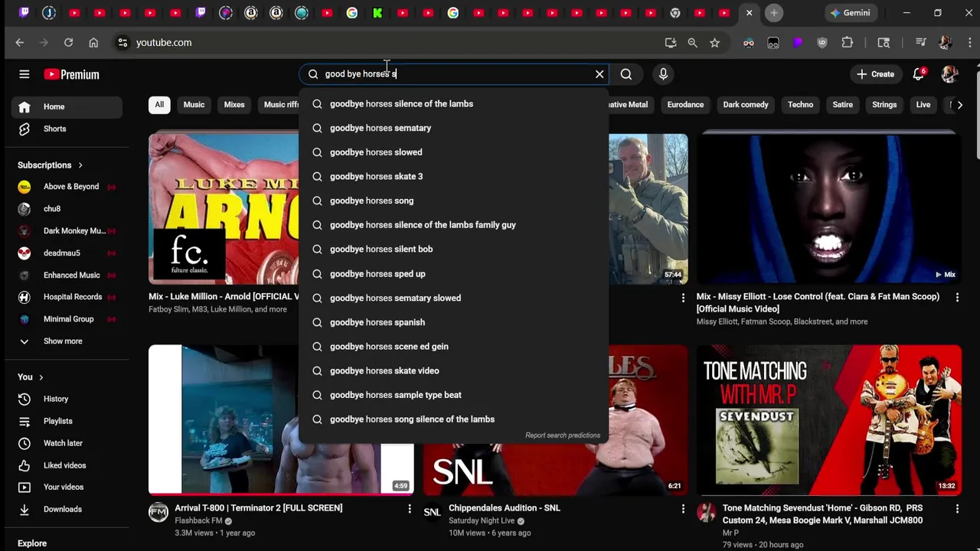980x551 pixels.
Task: Open Saturday Night Live channel link
Action: (x=482, y=521)
